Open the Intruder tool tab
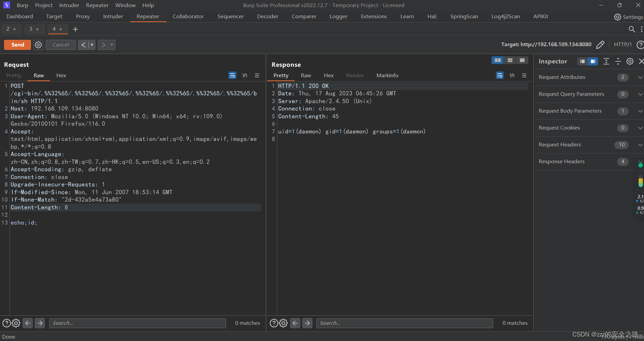This screenshot has width=644, height=341. tap(113, 17)
